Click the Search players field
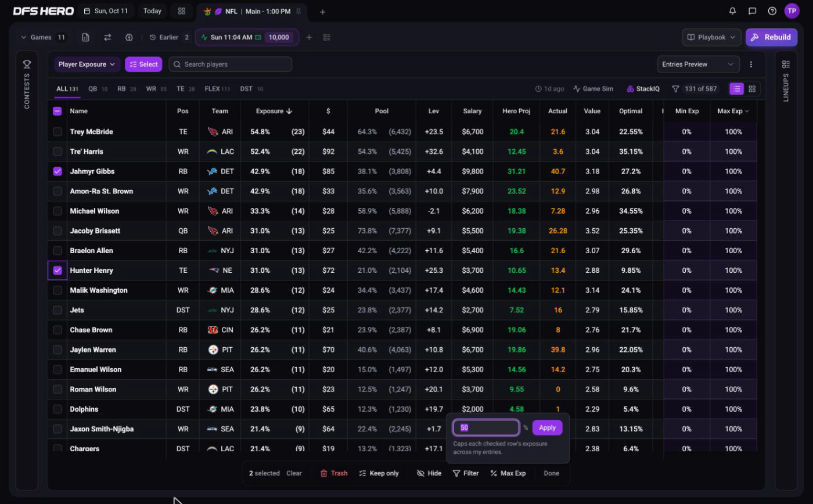Viewport: 813px width, 504px height. tap(231, 64)
